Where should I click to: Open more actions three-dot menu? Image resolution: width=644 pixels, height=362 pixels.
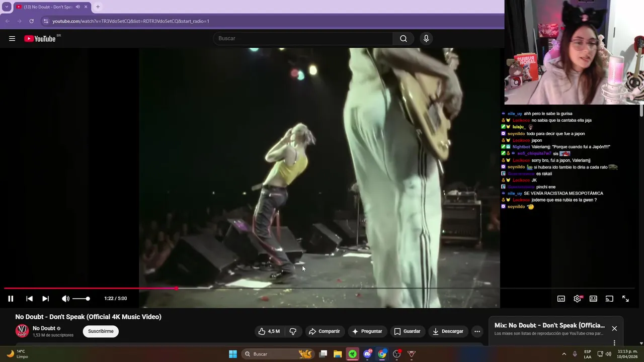click(477, 331)
